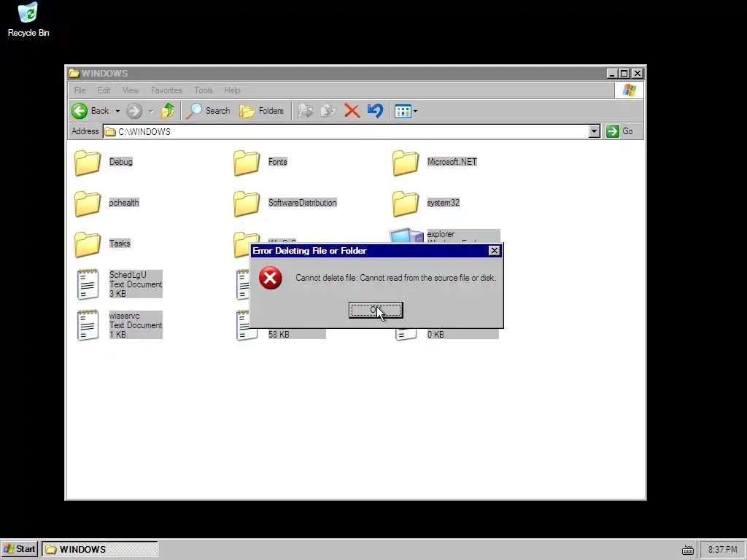Screen dimensions: 747x560
Task: Maximize the WINDOWS explorer window
Action: click(624, 74)
